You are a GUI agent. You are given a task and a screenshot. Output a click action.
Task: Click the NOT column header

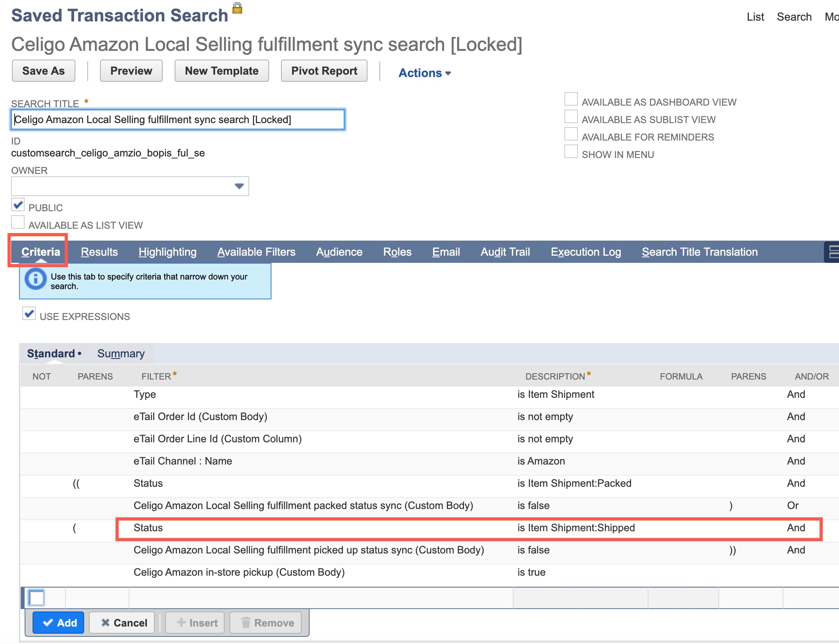(42, 376)
